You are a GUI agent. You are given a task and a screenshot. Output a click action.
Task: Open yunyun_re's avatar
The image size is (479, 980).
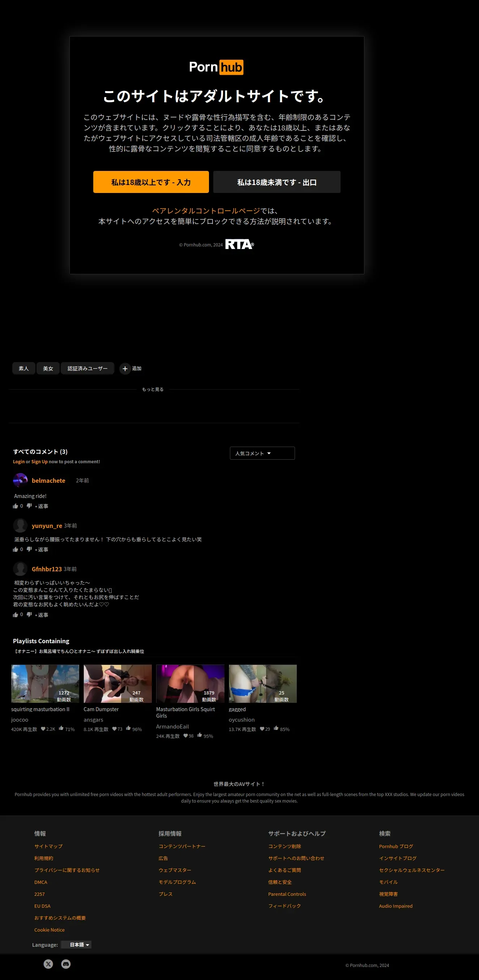(x=20, y=525)
